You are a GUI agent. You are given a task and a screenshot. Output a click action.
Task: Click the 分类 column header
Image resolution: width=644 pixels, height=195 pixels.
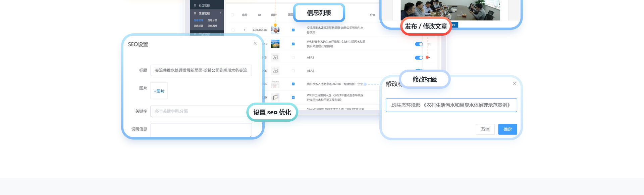[373, 15]
